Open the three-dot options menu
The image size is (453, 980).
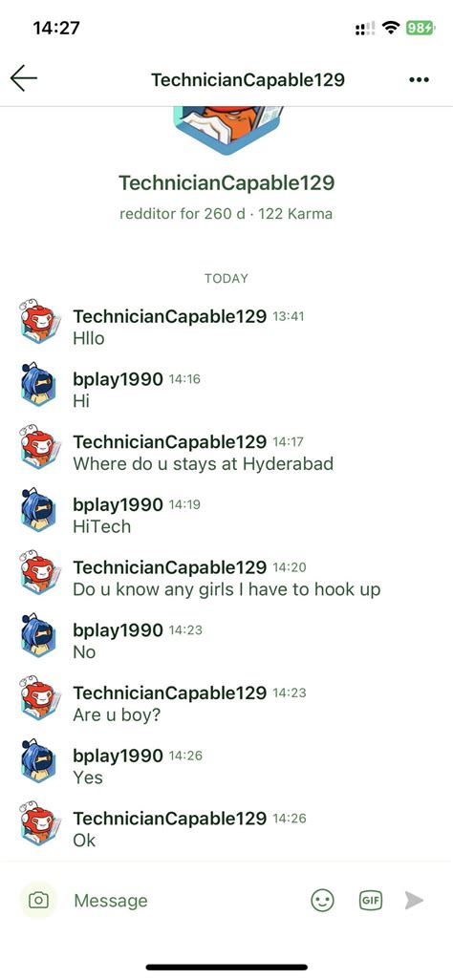pos(419,80)
